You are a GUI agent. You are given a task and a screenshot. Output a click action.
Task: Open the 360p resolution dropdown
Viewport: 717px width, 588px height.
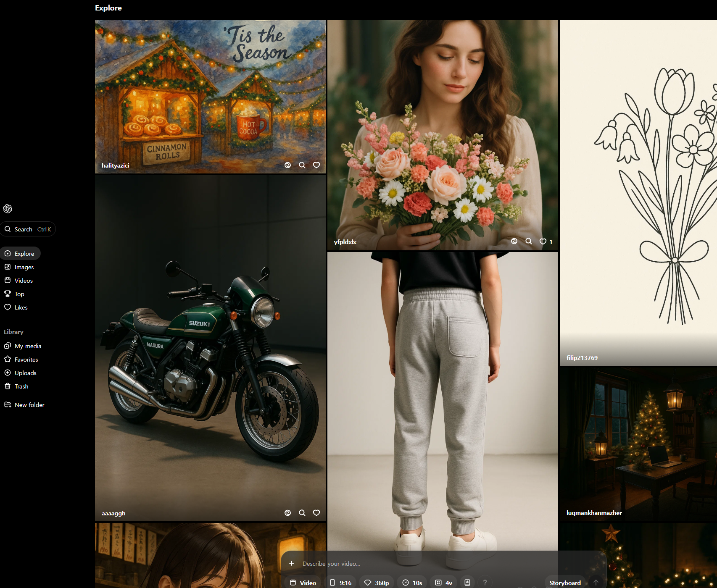[x=377, y=583]
